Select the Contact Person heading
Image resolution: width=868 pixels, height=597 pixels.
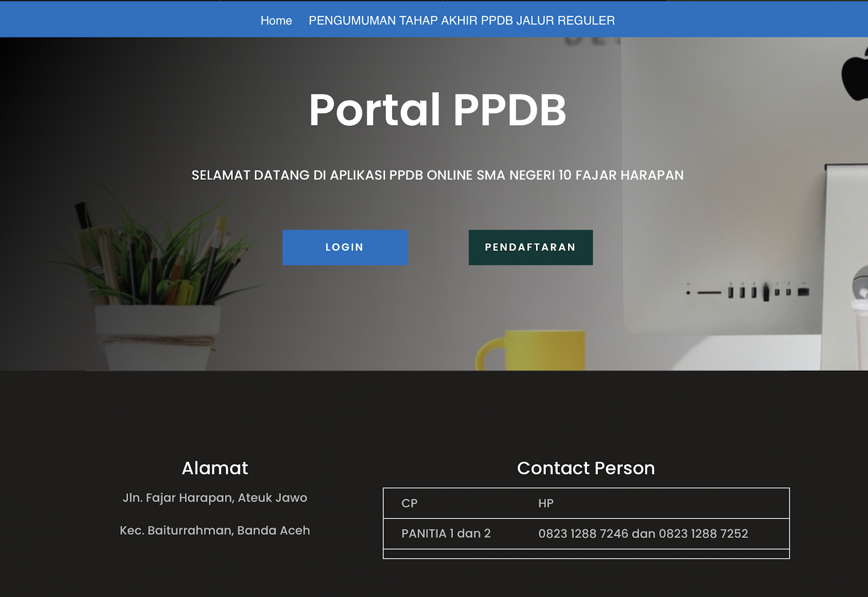[x=586, y=468]
